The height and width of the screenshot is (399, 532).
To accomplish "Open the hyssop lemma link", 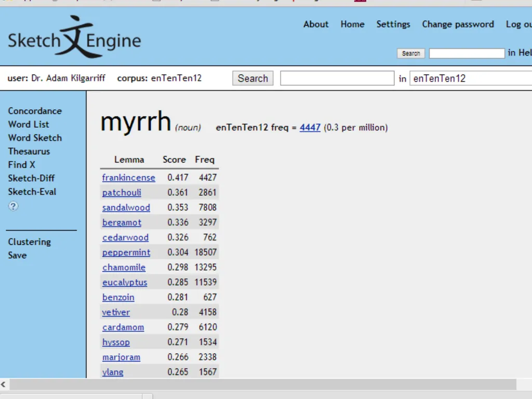I will click(x=116, y=342).
